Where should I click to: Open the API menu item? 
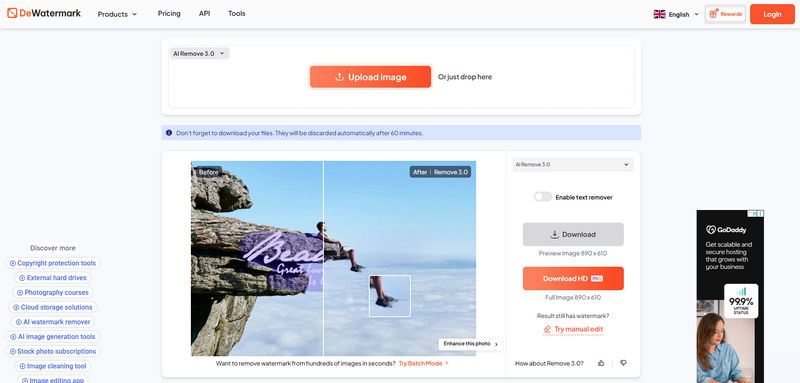(204, 14)
